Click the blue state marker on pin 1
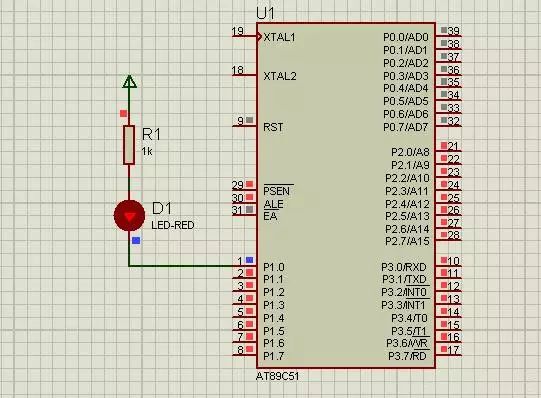Screen dimensions: 541x398 click(x=249, y=260)
